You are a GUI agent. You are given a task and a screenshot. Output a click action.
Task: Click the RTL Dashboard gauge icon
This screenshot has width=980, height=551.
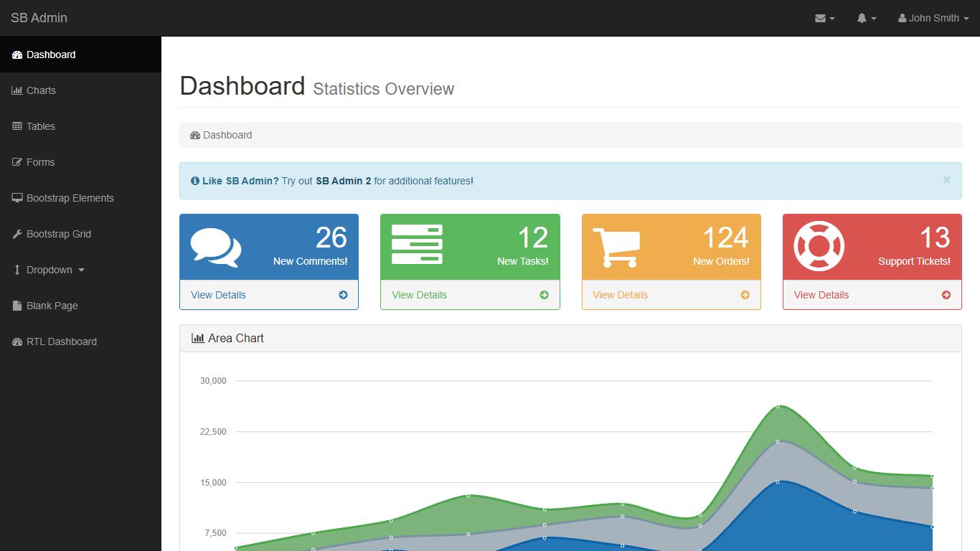[x=17, y=342]
